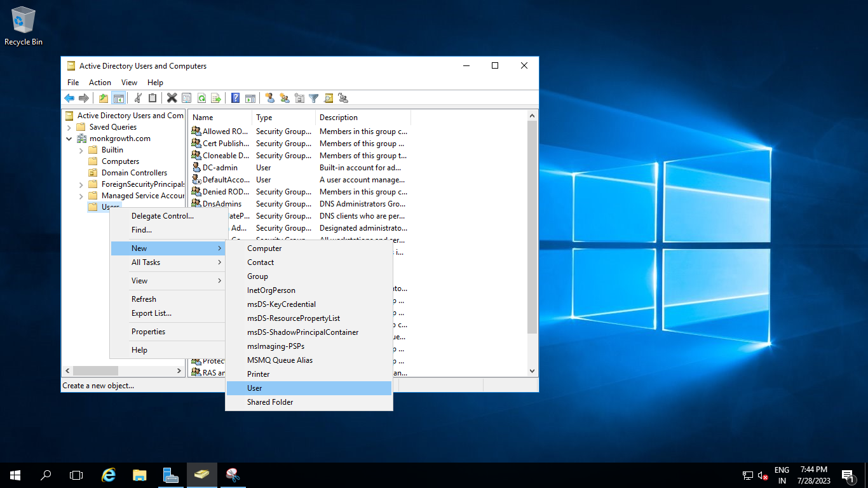Screen dimensions: 868x488
Task: Click the Delete X toolbar icon
Action: tap(172, 98)
